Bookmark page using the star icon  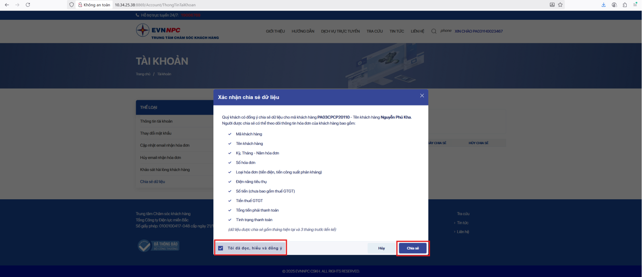pyautogui.click(x=560, y=5)
